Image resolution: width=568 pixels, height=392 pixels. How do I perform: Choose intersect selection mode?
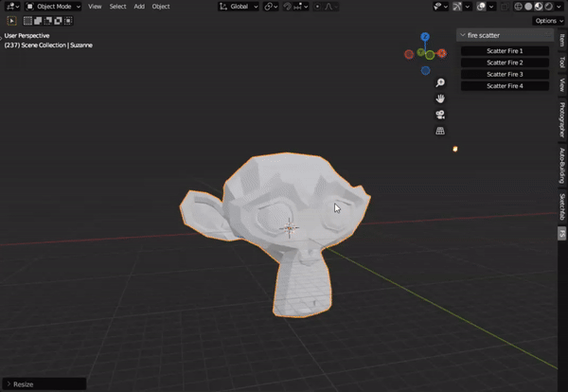click(68, 21)
